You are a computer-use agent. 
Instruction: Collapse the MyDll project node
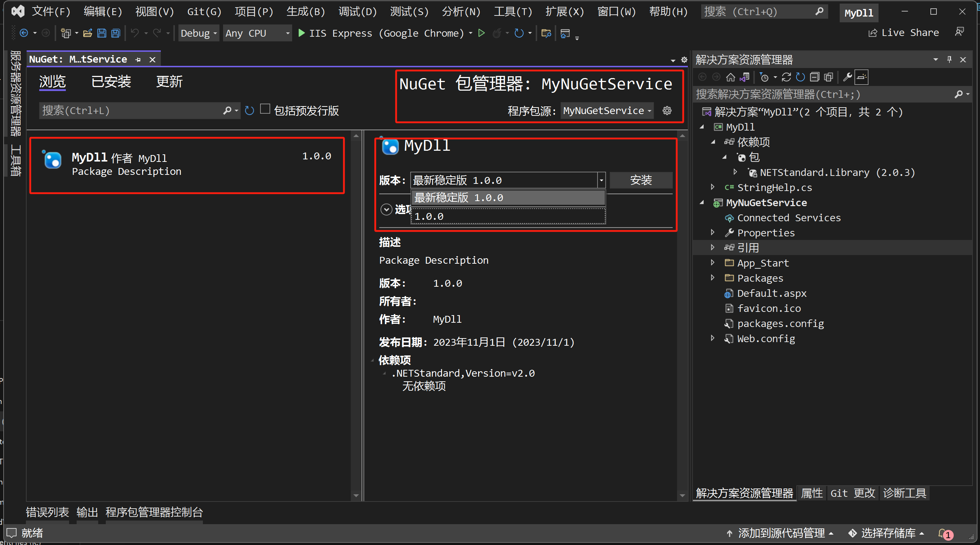[702, 127]
